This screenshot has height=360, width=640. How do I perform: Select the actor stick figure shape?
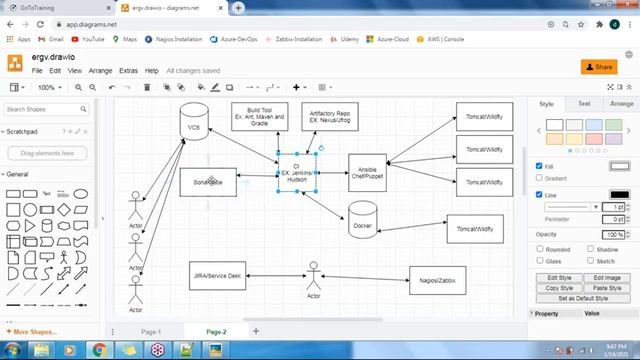(64, 258)
